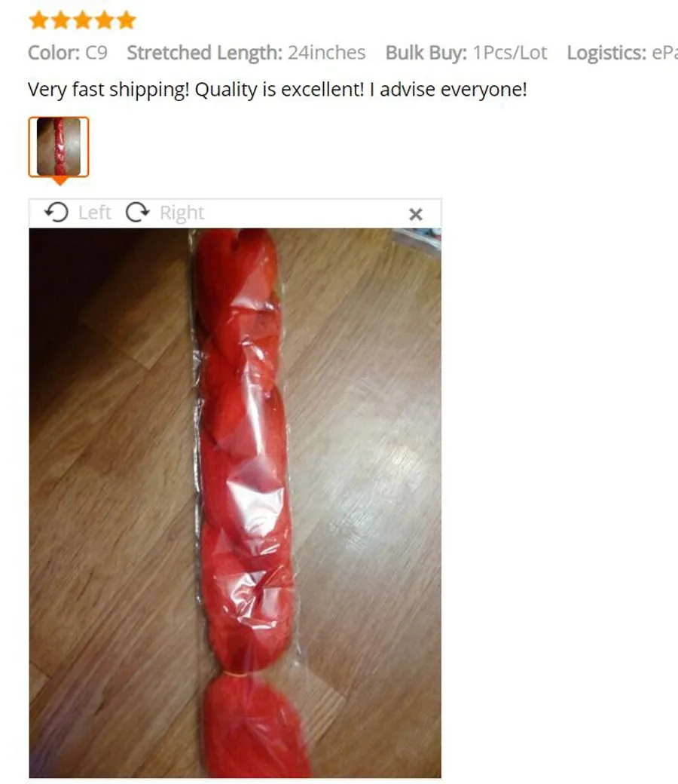
Task: Click the fifth orange rating star
Action: (x=127, y=20)
